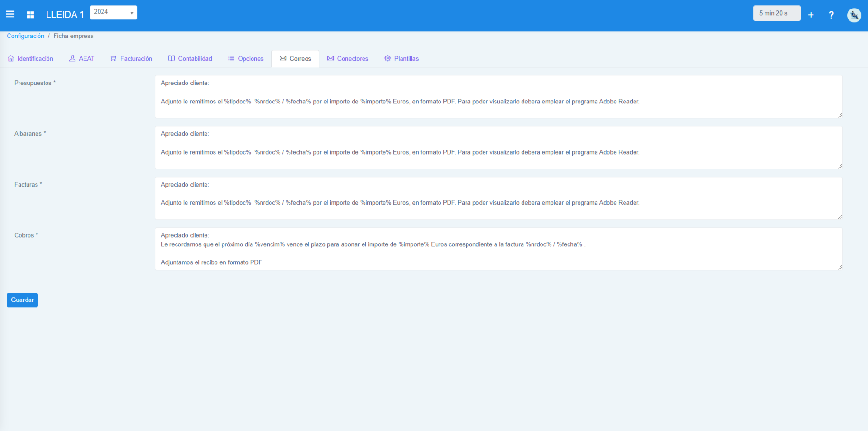This screenshot has width=868, height=431.
Task: Open the hamburger main menu
Action: [x=10, y=14]
